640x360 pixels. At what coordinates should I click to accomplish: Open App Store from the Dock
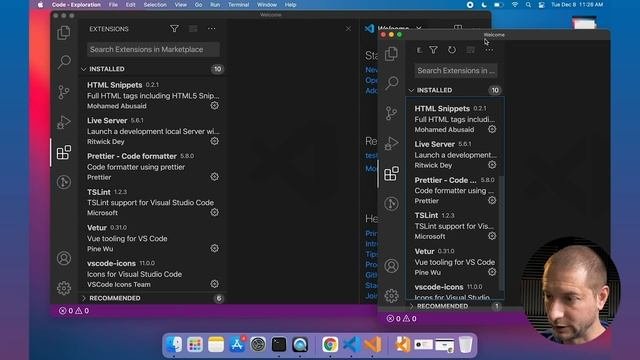(x=237, y=344)
